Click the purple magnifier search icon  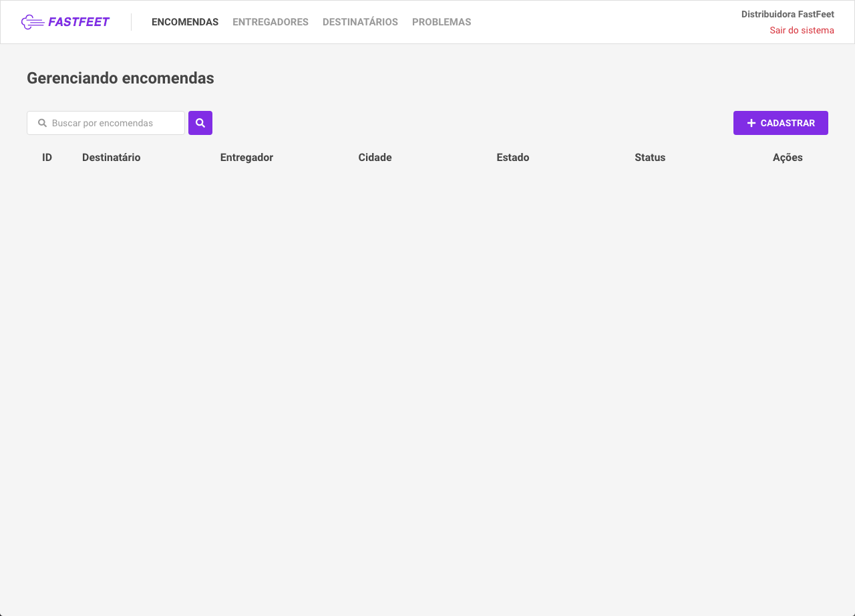pyautogui.click(x=200, y=122)
